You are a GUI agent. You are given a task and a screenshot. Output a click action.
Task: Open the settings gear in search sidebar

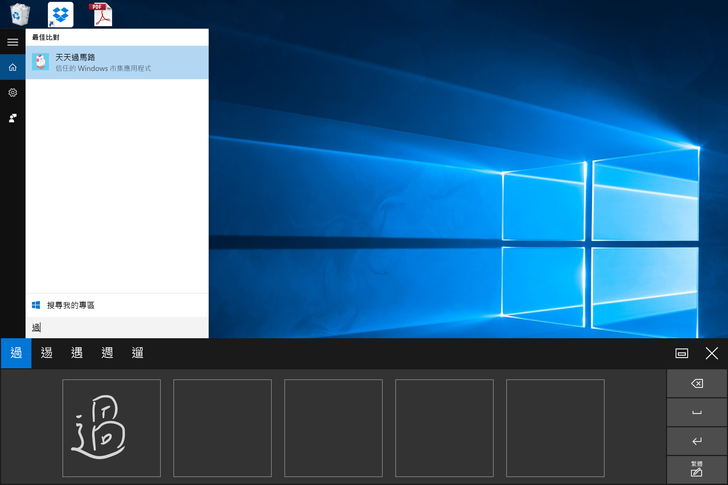(13, 92)
